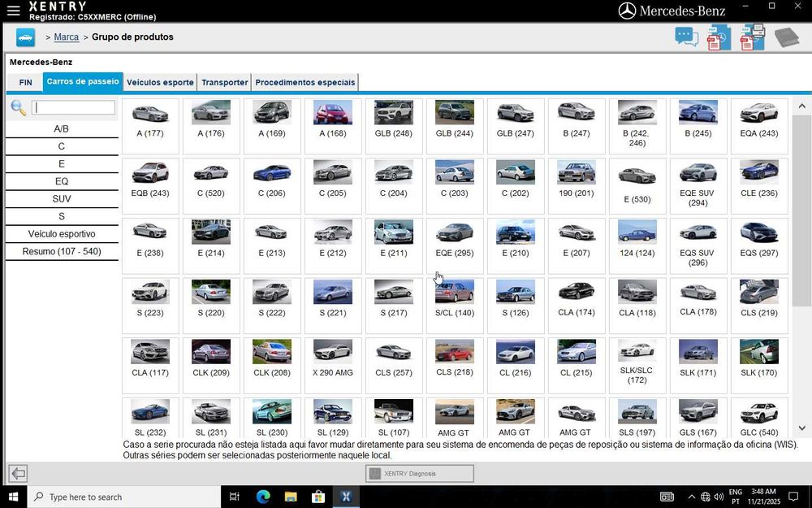Select the SL (232) model
The width and height of the screenshot is (812, 508).
(x=150, y=417)
